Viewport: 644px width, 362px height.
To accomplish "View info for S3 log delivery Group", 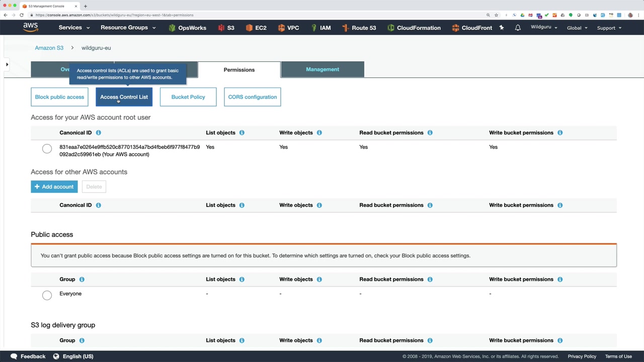I will click(82, 340).
